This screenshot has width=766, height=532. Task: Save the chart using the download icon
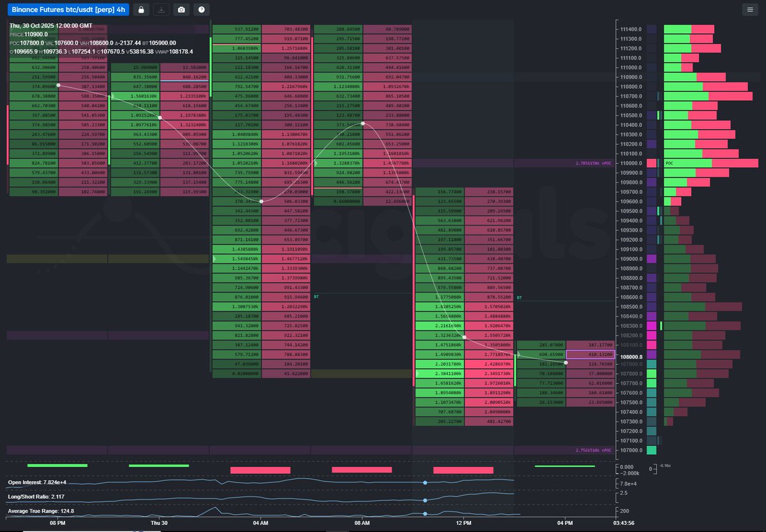pos(162,10)
